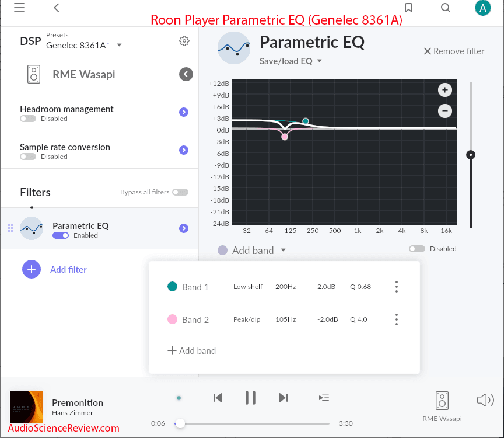Open the bookmarks icon
Screen dimensions: 504x438
408,8
